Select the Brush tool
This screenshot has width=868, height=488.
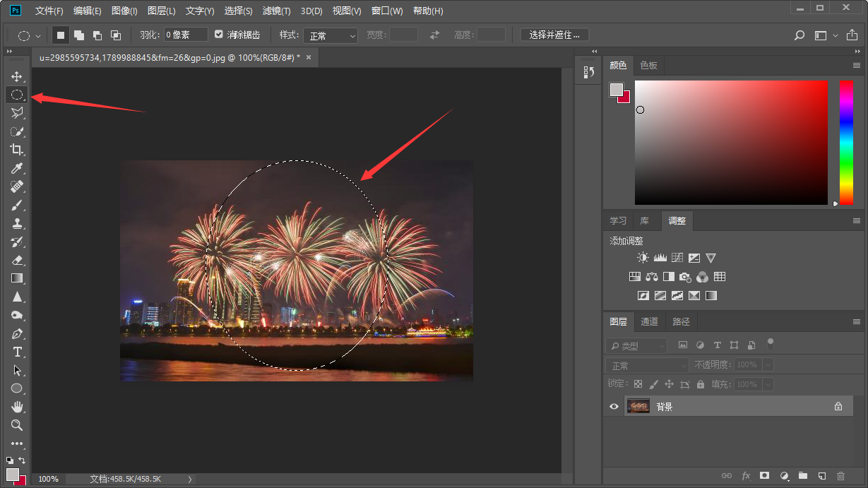point(17,205)
